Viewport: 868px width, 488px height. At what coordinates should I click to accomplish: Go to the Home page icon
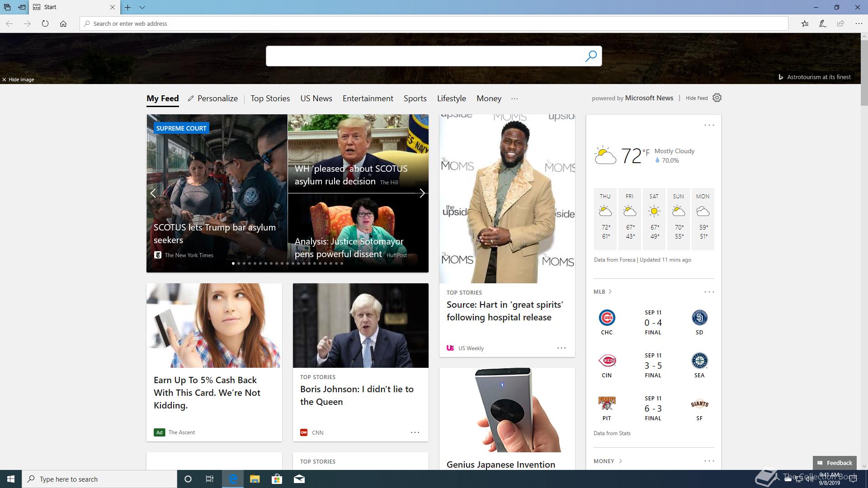63,23
